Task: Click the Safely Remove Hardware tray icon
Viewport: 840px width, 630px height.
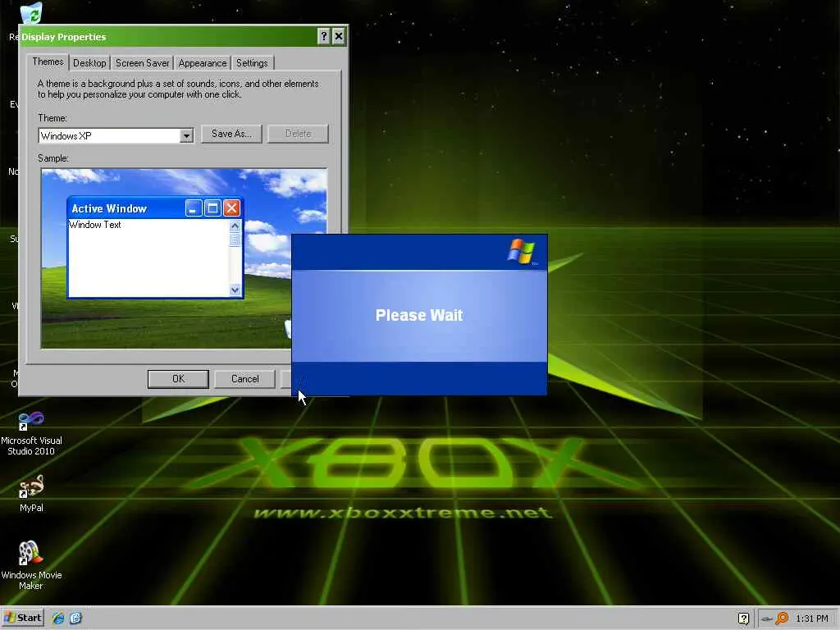Action: 767,619
